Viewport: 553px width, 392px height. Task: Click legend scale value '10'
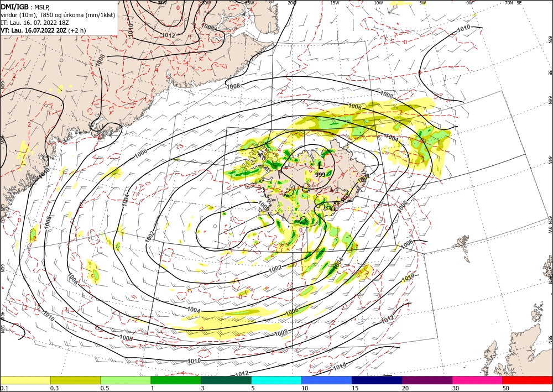(304, 388)
